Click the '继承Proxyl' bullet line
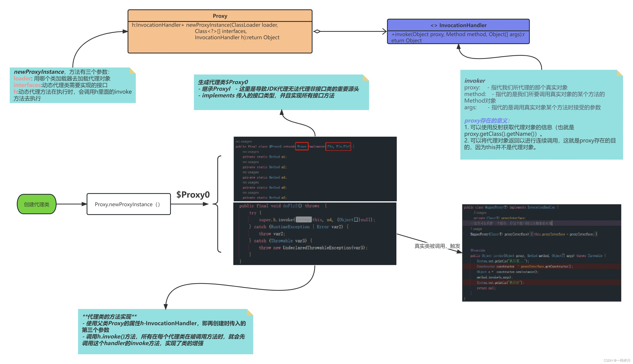Viewport: 633px width, 364px height. coord(278,89)
